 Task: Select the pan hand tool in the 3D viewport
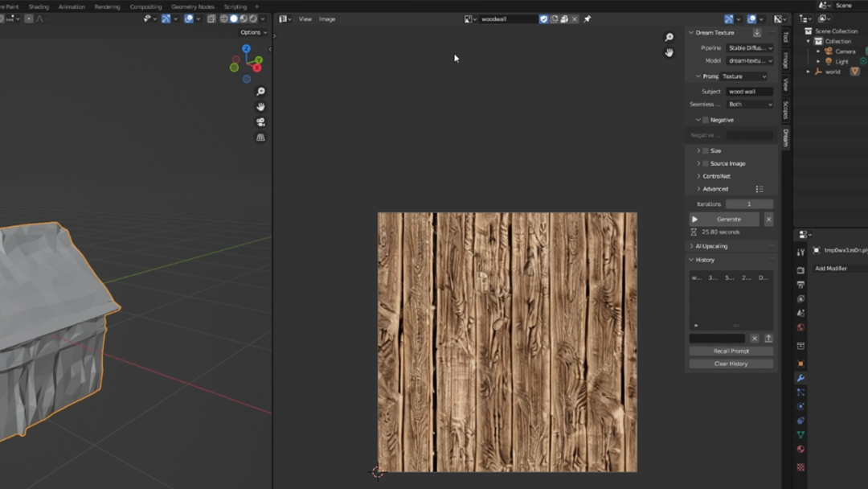coord(260,107)
